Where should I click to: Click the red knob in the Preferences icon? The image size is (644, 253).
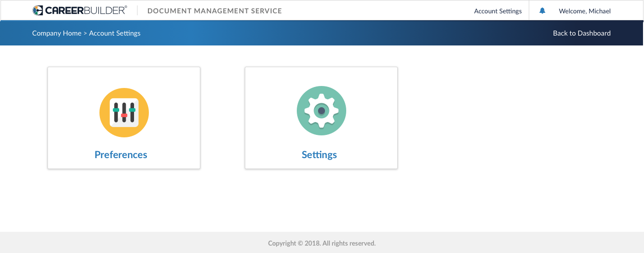(x=124, y=115)
